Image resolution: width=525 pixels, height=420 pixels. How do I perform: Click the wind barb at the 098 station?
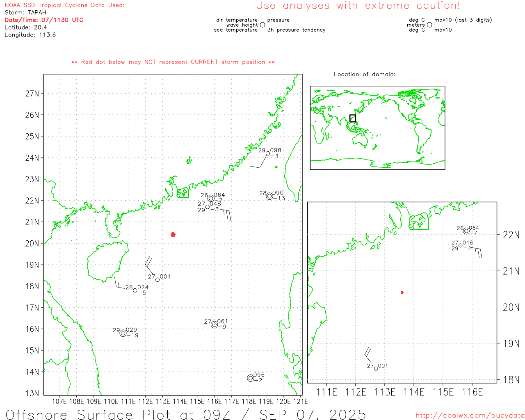pyautogui.click(x=258, y=161)
